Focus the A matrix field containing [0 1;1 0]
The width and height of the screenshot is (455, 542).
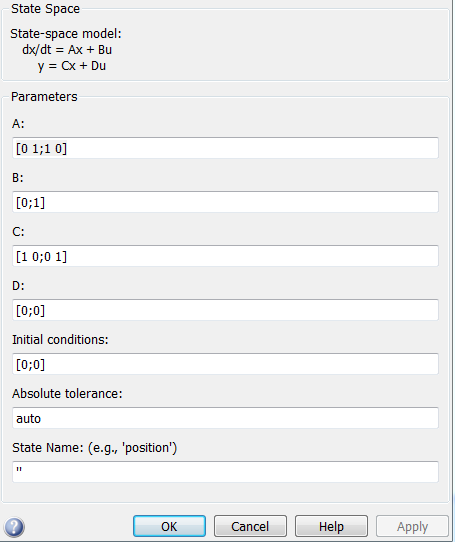pyautogui.click(x=225, y=148)
